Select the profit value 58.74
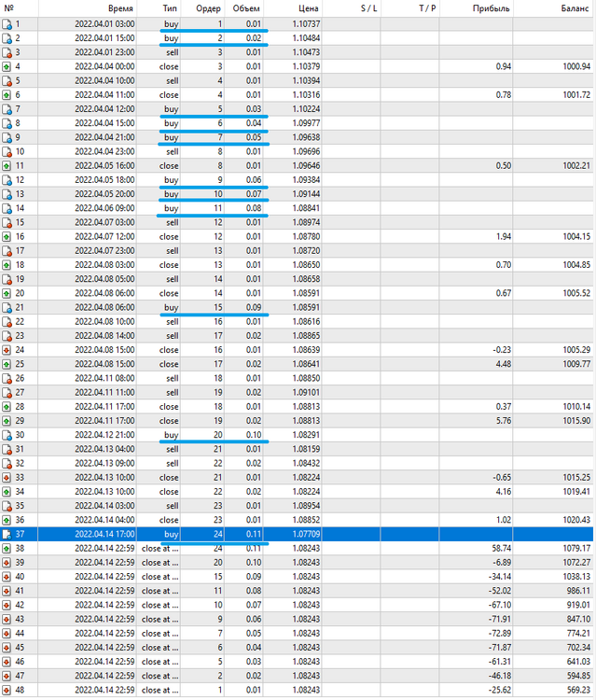Screen dimensions: 596x700 (502, 549)
